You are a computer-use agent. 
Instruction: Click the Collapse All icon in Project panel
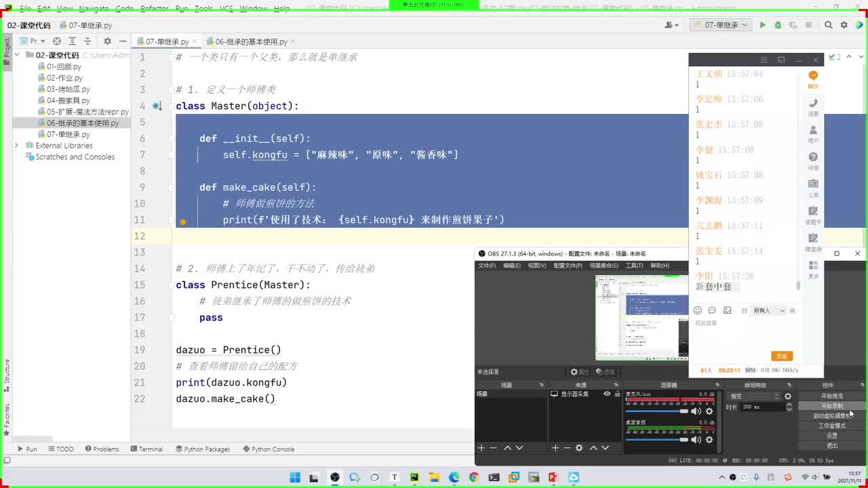[x=87, y=41]
